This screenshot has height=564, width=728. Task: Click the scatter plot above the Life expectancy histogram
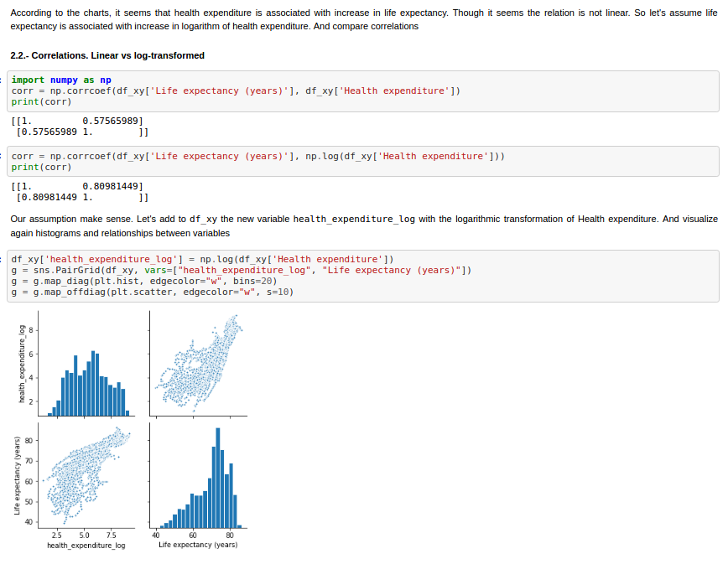pyautogui.click(x=198, y=364)
